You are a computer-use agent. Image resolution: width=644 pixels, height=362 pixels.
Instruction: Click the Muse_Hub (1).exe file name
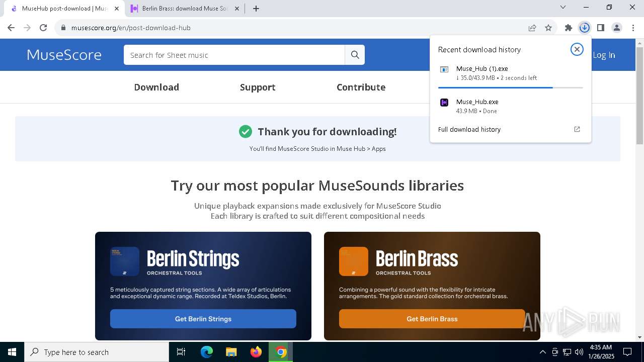(482, 68)
